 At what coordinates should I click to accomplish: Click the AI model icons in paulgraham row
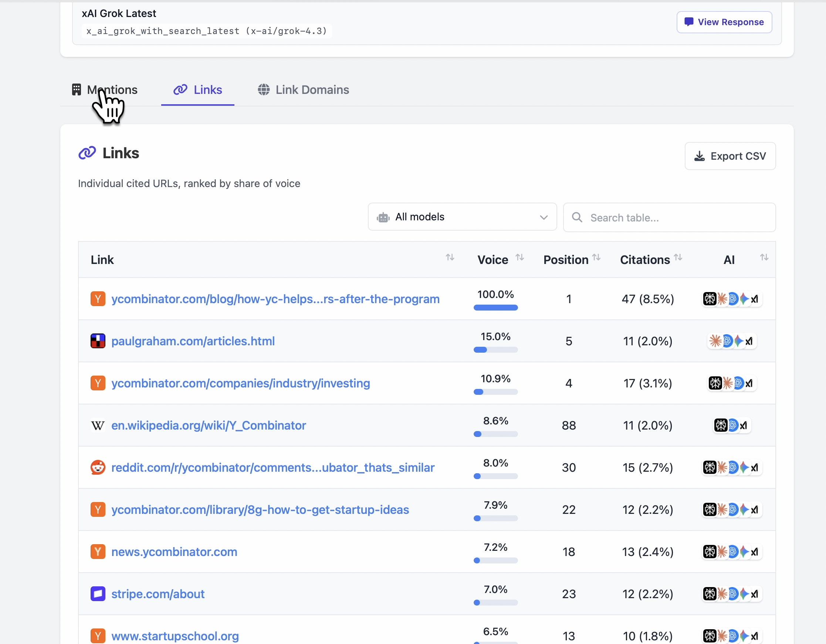[x=732, y=341]
